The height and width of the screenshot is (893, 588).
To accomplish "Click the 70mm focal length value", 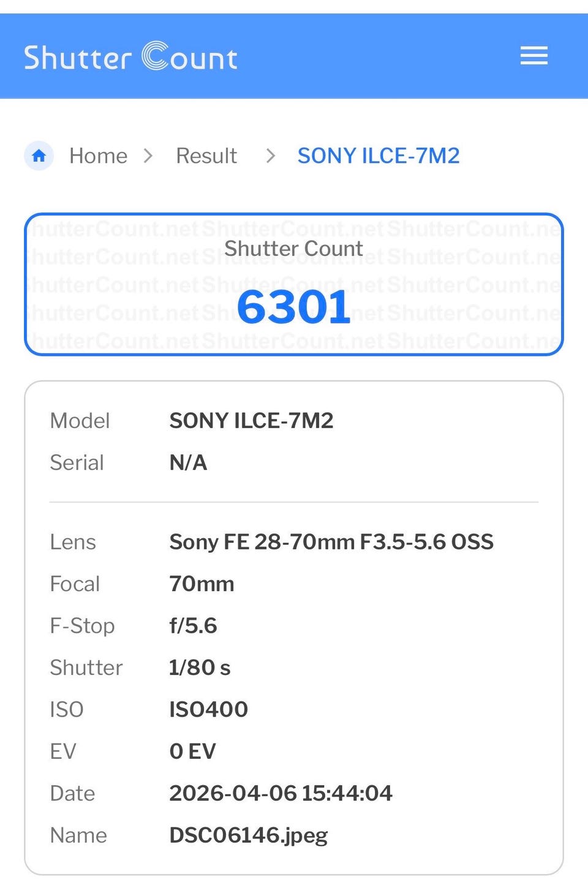I will pos(202,584).
